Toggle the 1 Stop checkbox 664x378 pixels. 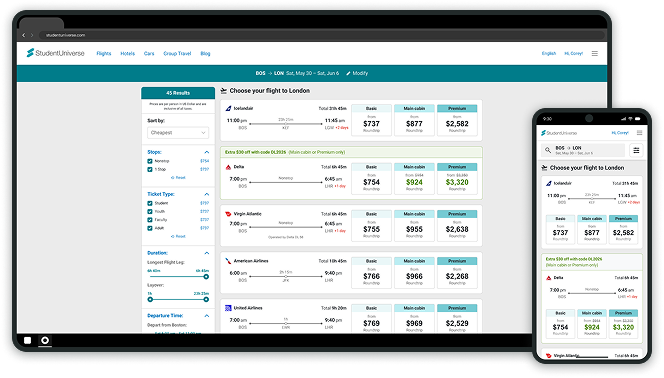(x=149, y=169)
